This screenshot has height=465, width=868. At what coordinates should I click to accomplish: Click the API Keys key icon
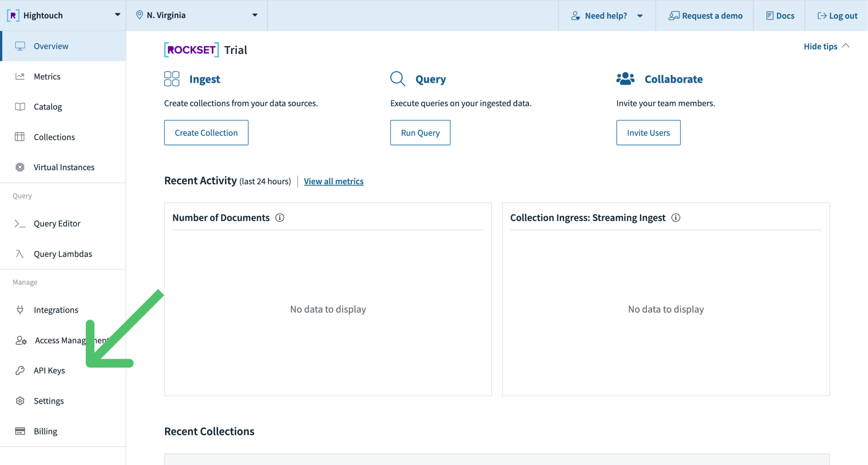tap(20, 371)
